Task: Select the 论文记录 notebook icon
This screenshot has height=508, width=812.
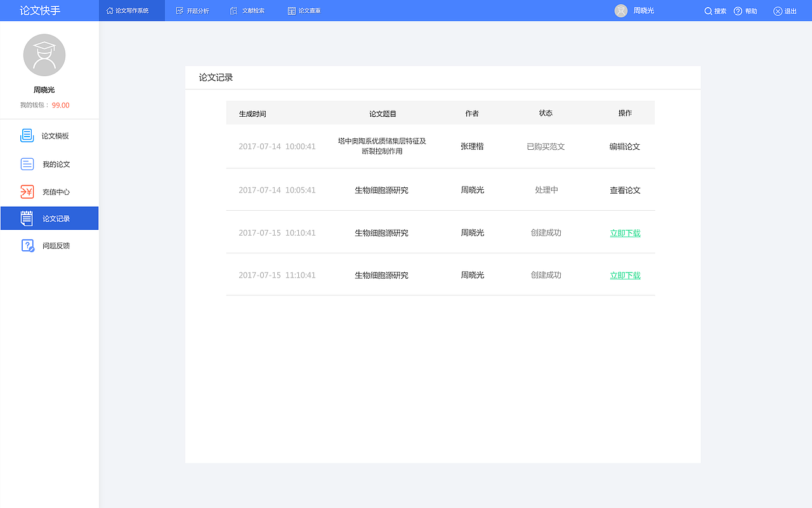Action: pyautogui.click(x=27, y=218)
